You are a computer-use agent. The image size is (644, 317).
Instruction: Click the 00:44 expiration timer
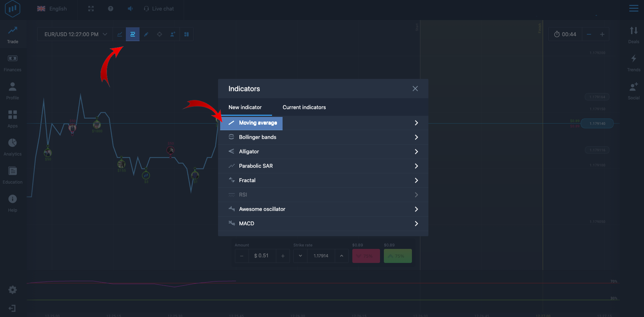565,34
